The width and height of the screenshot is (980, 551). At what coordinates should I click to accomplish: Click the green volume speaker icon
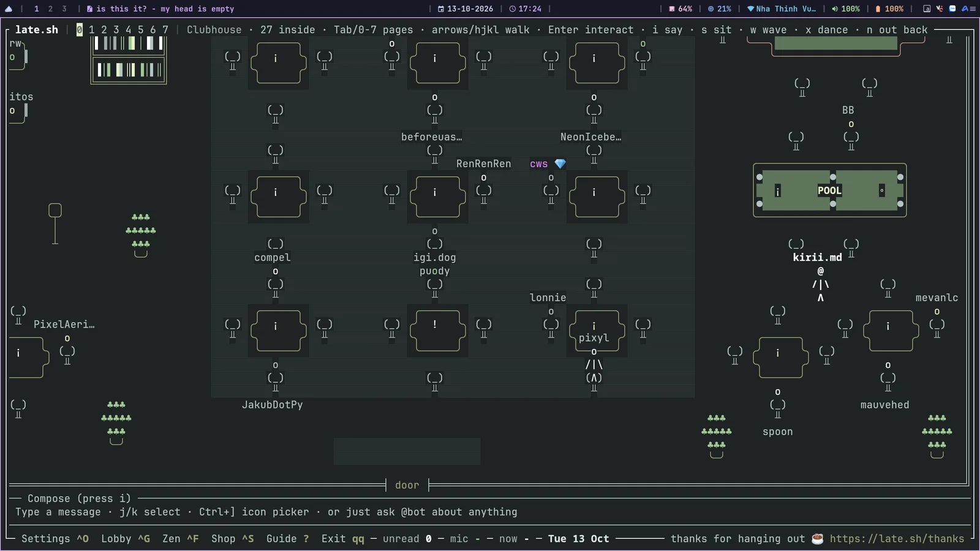(x=835, y=9)
